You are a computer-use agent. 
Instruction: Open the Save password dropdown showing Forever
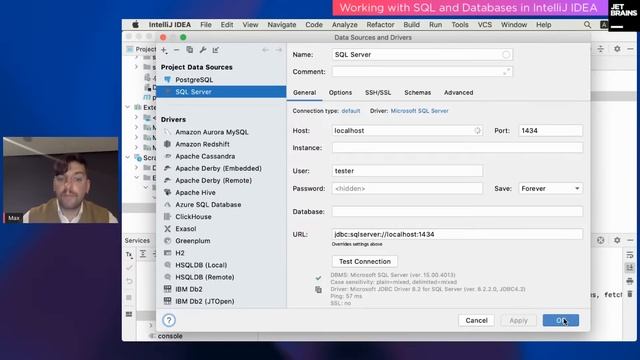pos(550,189)
